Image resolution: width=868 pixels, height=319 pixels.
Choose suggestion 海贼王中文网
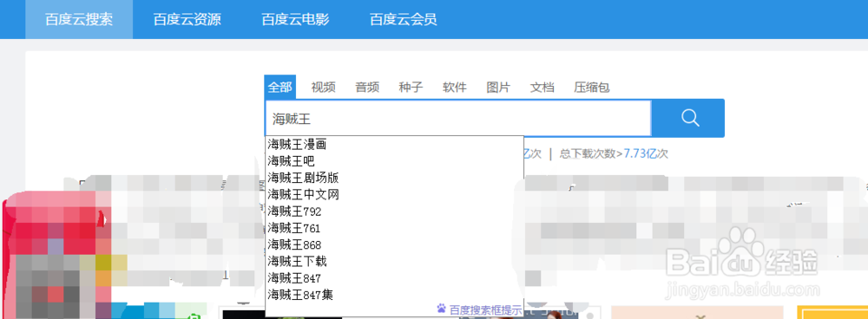[394, 194]
